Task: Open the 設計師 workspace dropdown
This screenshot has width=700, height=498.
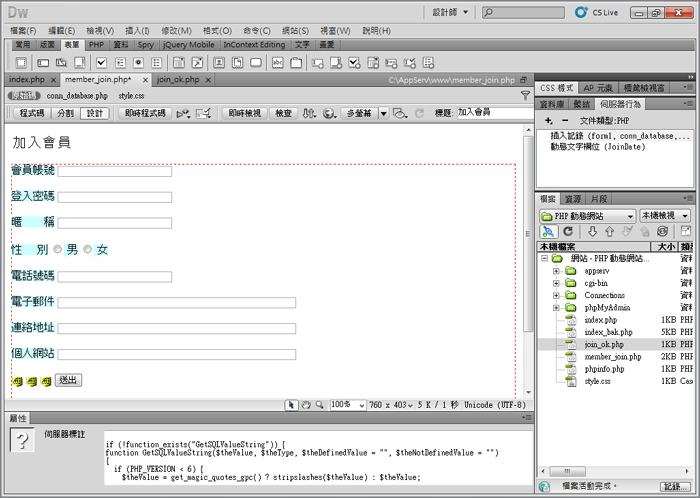Action: (x=450, y=12)
